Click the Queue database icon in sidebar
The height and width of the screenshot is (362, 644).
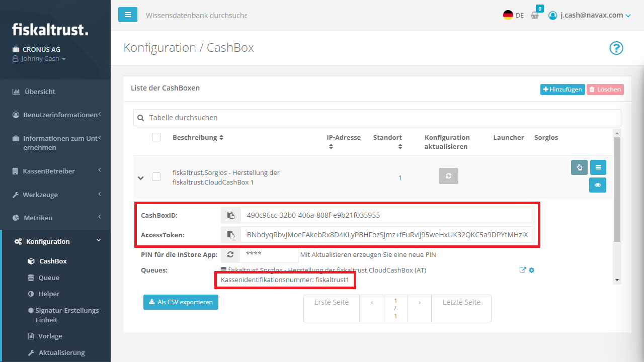click(x=31, y=278)
